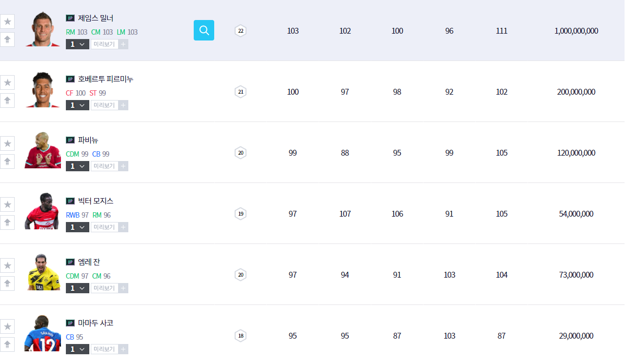
Task: Click 파비뉴's player photo thumbnail
Action: click(42, 151)
